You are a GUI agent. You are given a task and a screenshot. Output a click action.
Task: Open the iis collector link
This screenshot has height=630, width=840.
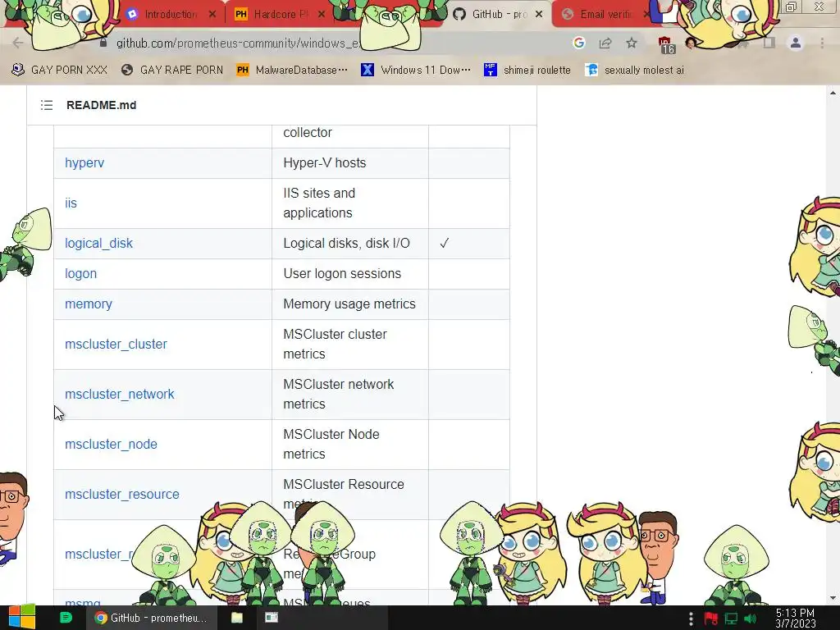(x=71, y=203)
